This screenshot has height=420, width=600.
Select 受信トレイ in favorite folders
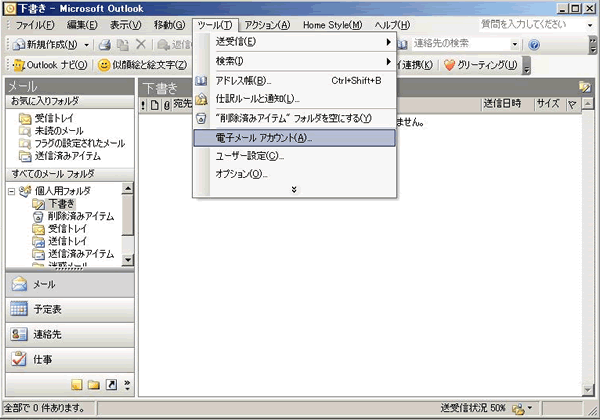point(54,118)
